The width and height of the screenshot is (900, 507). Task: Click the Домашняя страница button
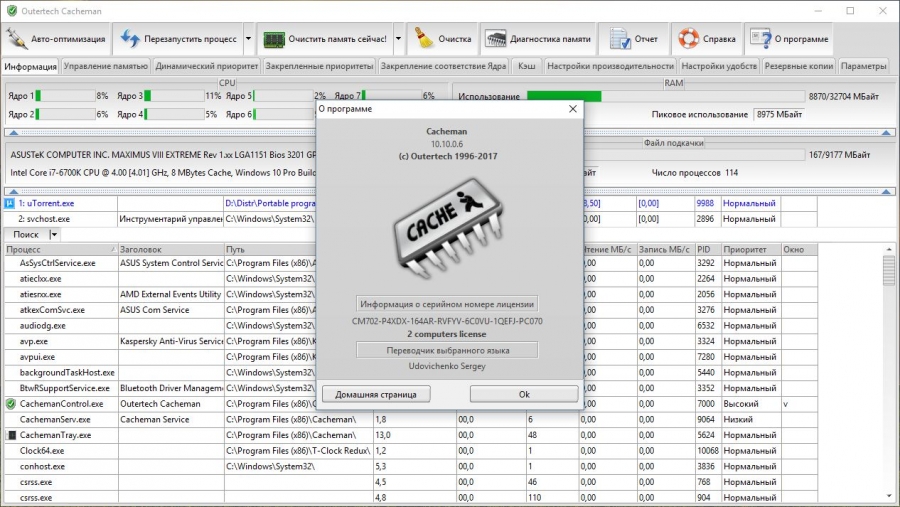pyautogui.click(x=376, y=394)
